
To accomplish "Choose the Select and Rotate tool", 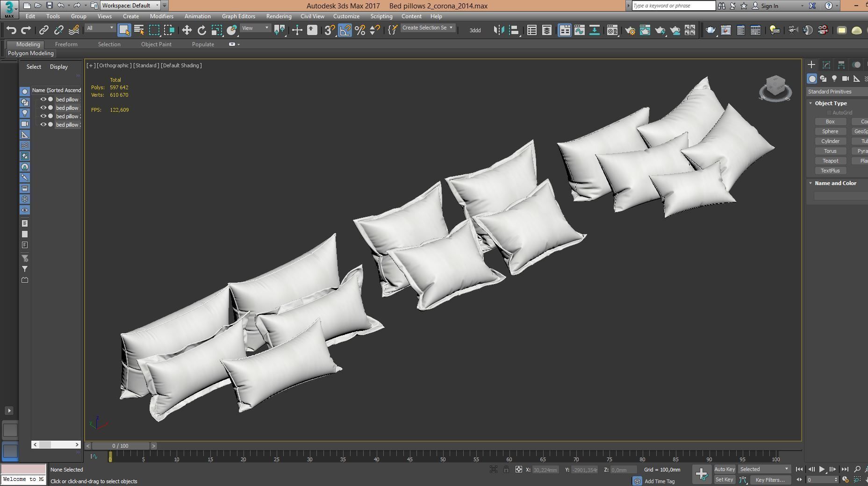I will pos(202,30).
